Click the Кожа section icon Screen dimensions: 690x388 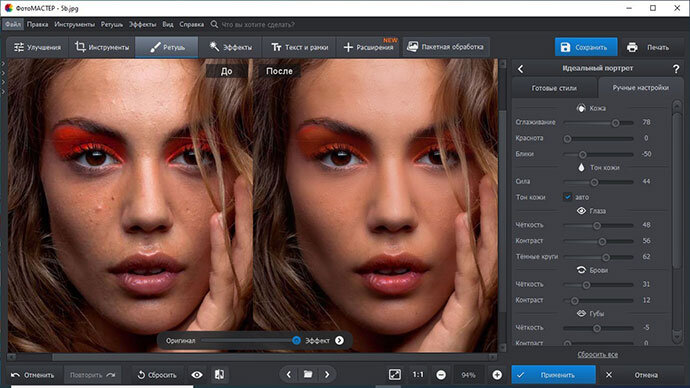[x=581, y=108]
